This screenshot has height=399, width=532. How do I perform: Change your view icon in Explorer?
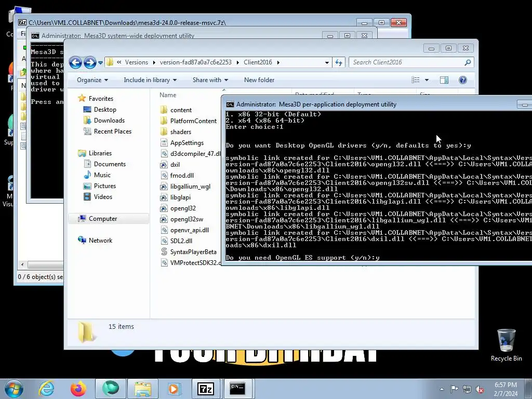coord(416,80)
